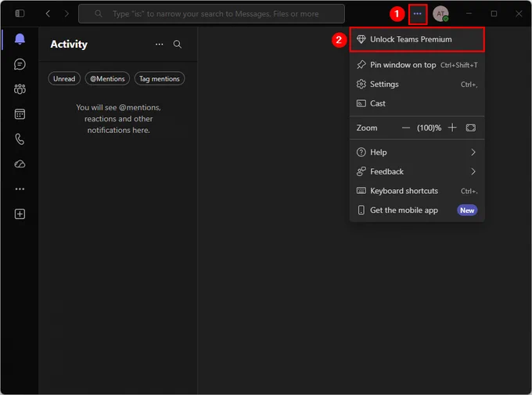Click the (100)% zoom reset value

tap(429, 128)
